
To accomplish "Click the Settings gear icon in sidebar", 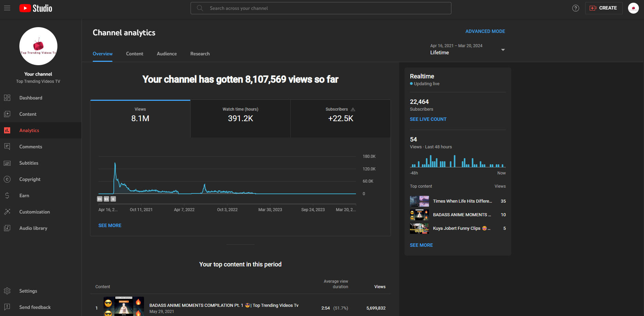I will click(x=7, y=291).
